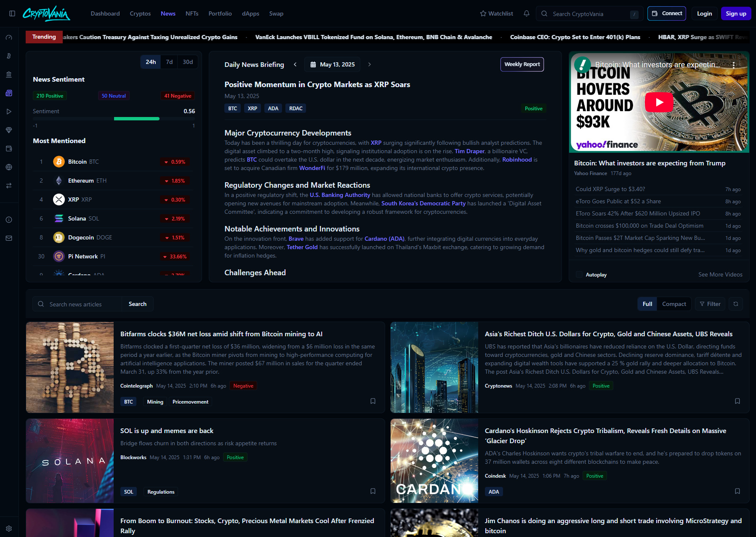Screen dimensions: 756x537
Task: Click the news Search button
Action: point(138,304)
